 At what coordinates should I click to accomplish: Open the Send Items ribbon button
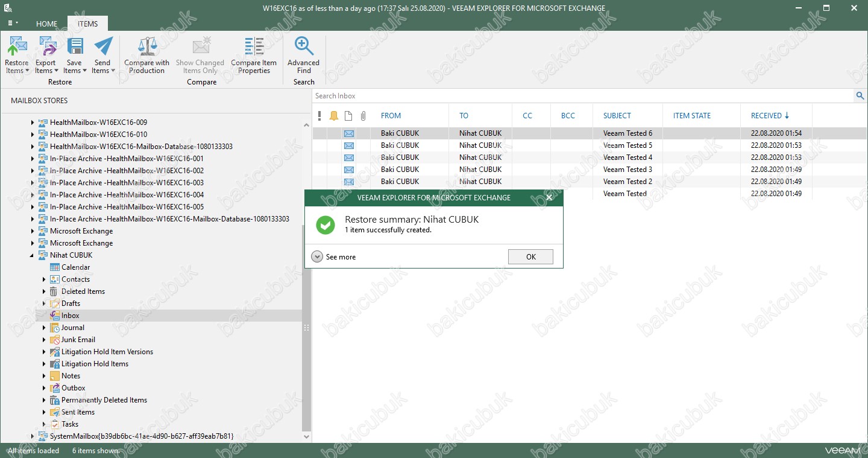(x=103, y=55)
